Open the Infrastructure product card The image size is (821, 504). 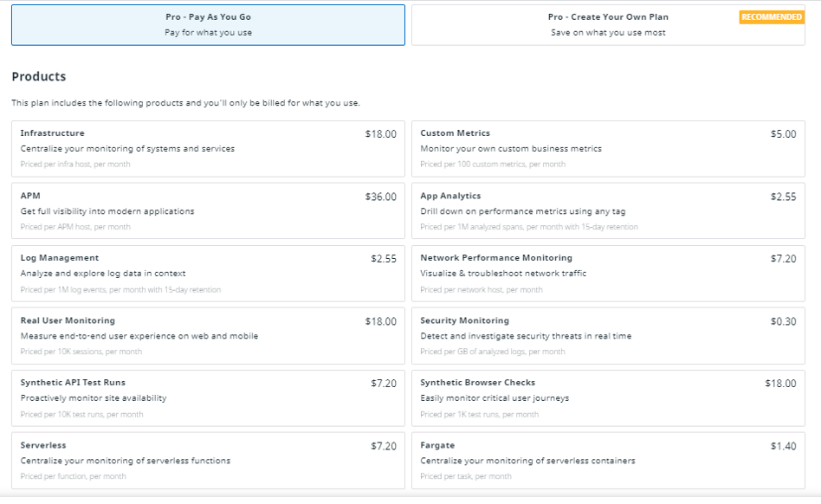tap(208, 148)
